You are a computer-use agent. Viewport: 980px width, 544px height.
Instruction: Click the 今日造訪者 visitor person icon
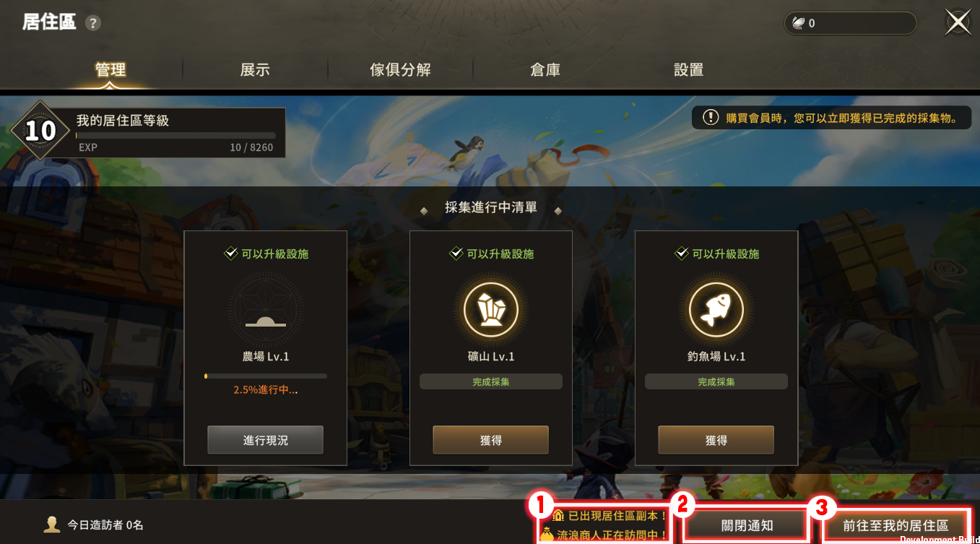point(52,524)
